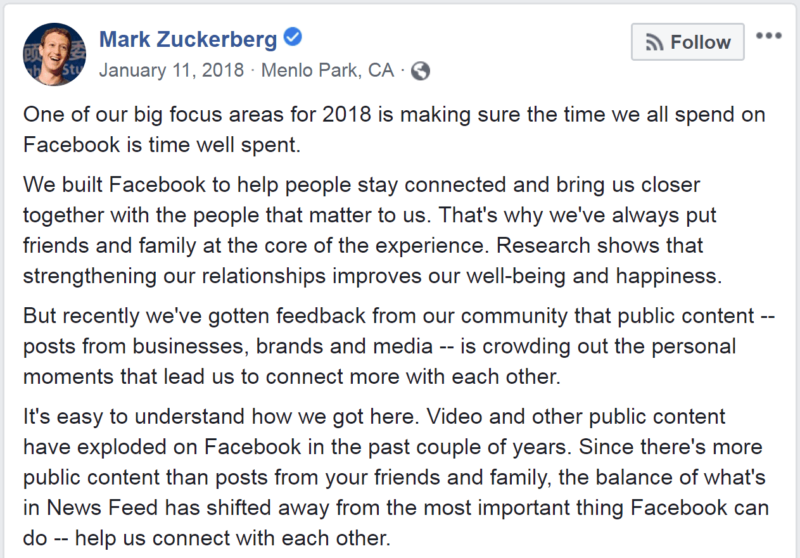Click the words "We built Facebook"

(114, 185)
